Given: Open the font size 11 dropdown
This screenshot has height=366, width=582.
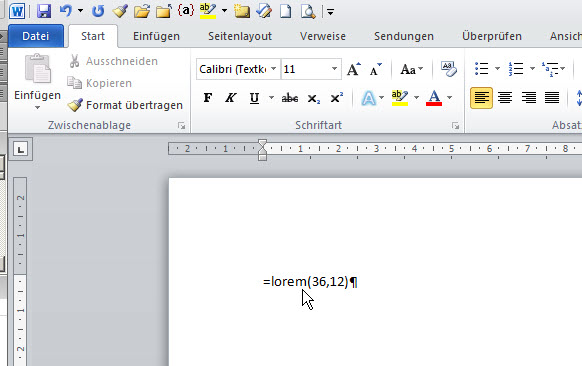Looking at the screenshot, I should (x=334, y=69).
